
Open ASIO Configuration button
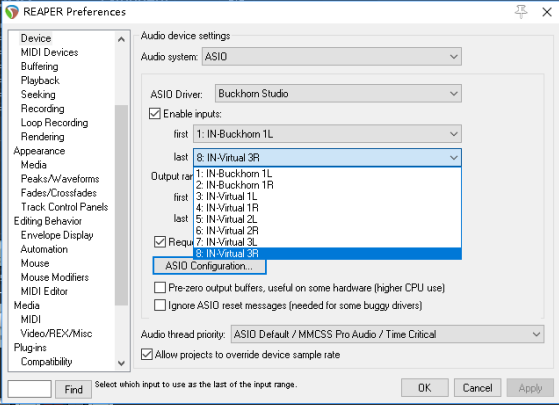pyautogui.click(x=209, y=266)
